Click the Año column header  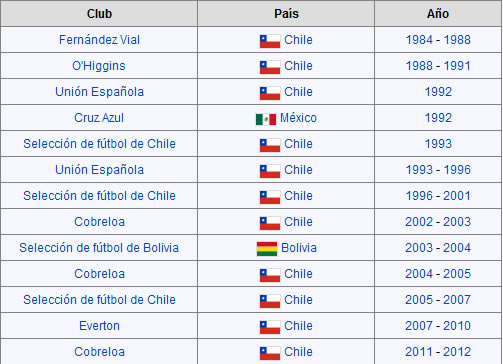pos(438,14)
